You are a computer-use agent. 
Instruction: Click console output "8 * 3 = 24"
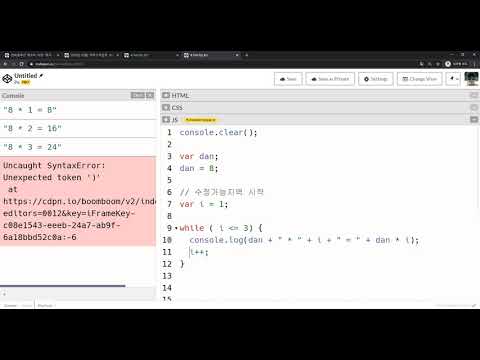point(32,147)
